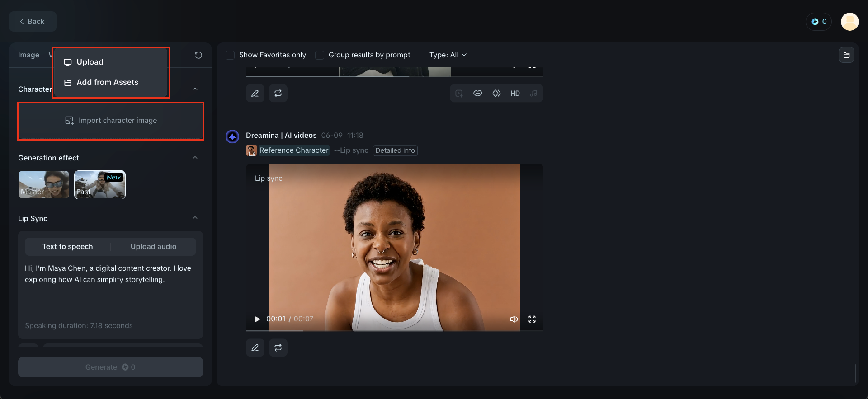Click the reset icon in the left panel header
The width and height of the screenshot is (868, 399).
click(x=198, y=55)
